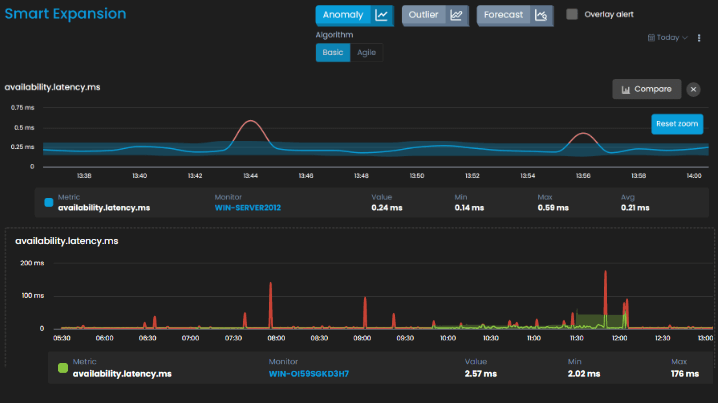Select the Basic algorithm option

[x=332, y=53]
